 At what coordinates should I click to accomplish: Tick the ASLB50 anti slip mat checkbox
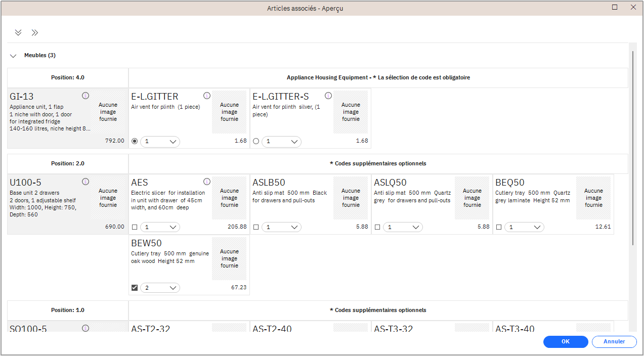[256, 228]
